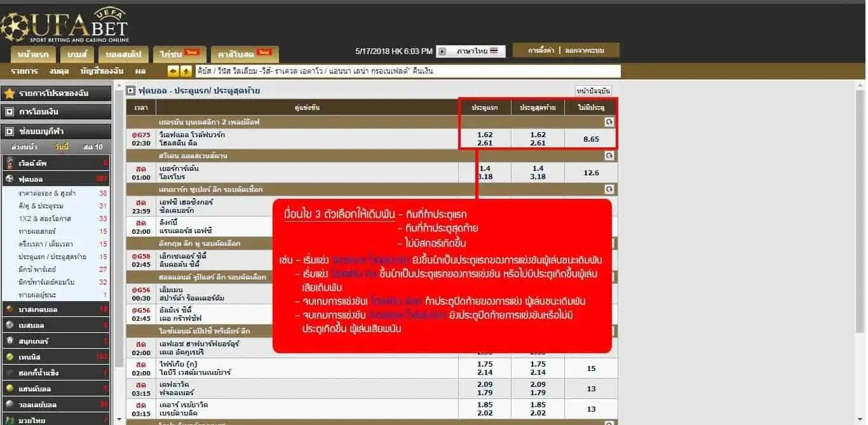The height and width of the screenshot is (425, 868).
Task: Select รายการ in the sub menu
Action: (x=24, y=71)
